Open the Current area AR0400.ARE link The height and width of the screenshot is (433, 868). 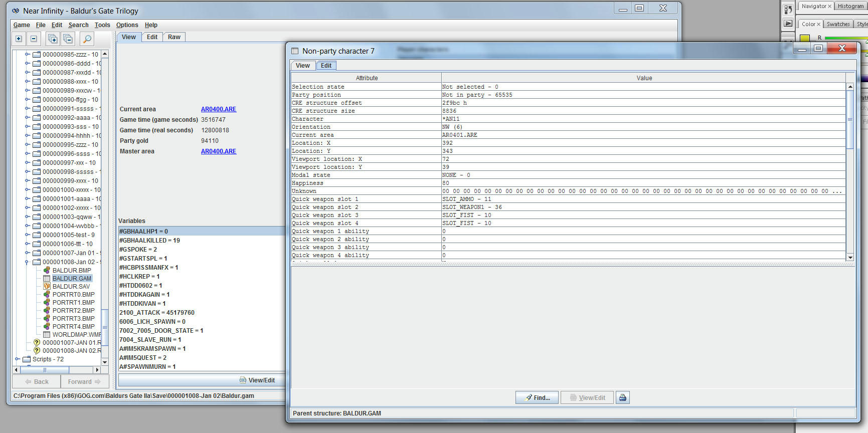[219, 109]
